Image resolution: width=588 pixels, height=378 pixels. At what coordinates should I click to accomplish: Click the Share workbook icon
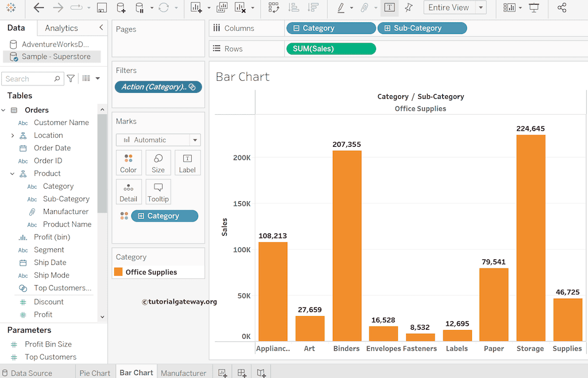pos(562,8)
